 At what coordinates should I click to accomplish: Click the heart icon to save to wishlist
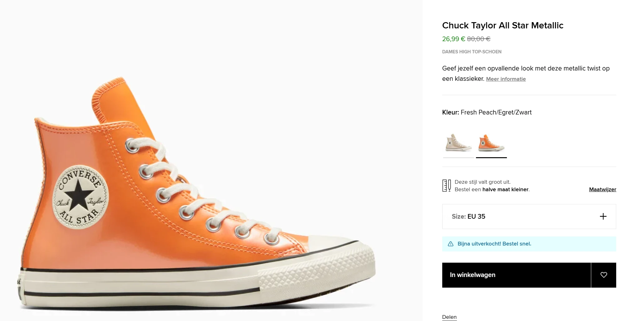click(x=604, y=275)
